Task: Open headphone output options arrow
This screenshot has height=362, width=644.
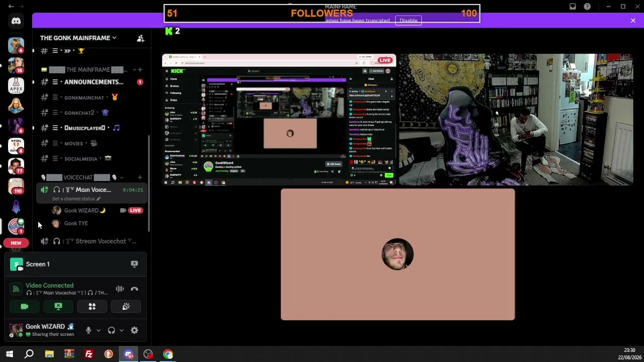Action: [121, 330]
